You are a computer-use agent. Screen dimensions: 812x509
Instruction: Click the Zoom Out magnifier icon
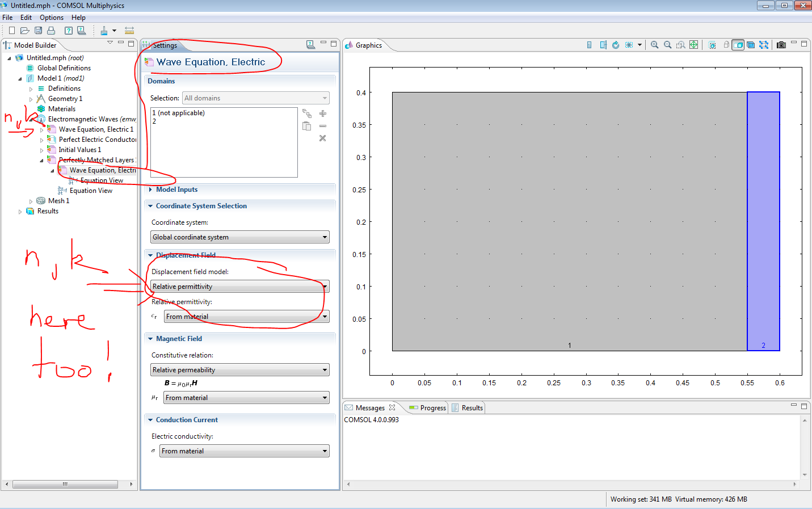667,45
